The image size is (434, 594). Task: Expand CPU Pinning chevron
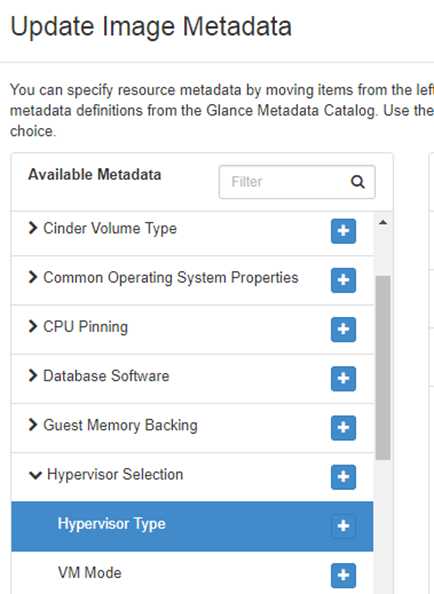coord(33,326)
